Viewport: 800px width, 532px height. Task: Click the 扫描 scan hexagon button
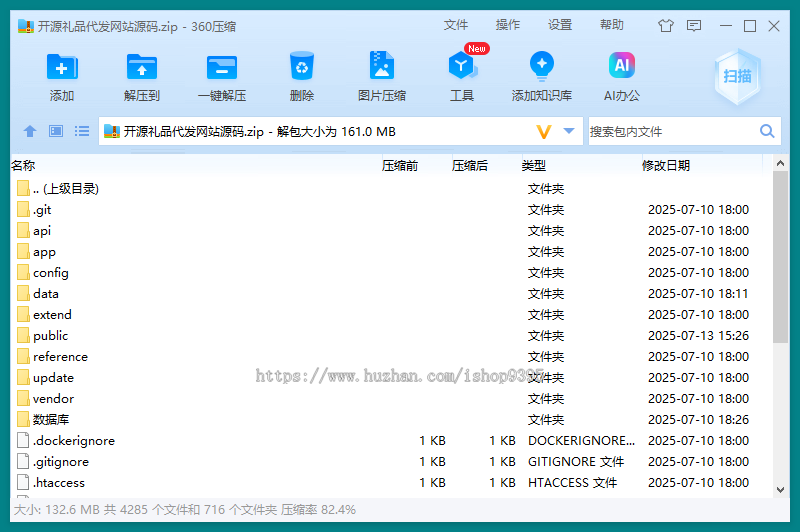point(738,77)
